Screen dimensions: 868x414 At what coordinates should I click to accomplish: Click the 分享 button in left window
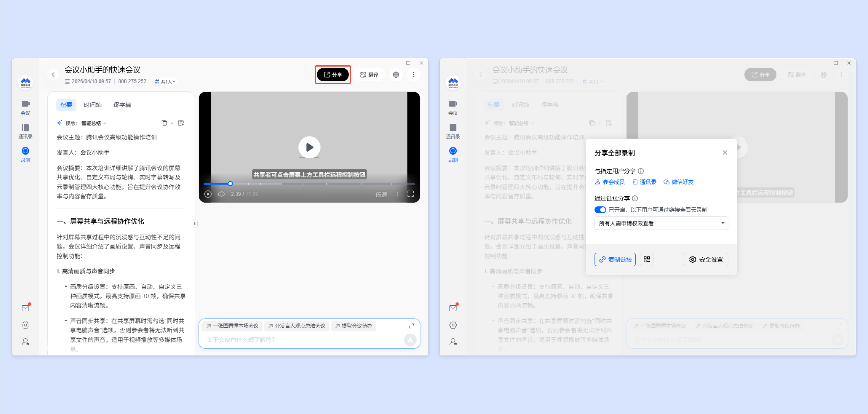point(333,74)
